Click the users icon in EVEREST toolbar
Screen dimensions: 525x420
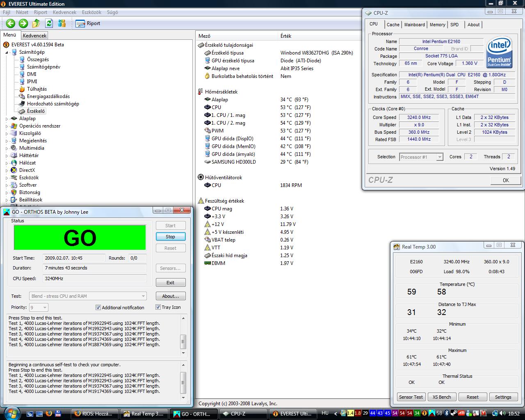pyautogui.click(x=62, y=23)
